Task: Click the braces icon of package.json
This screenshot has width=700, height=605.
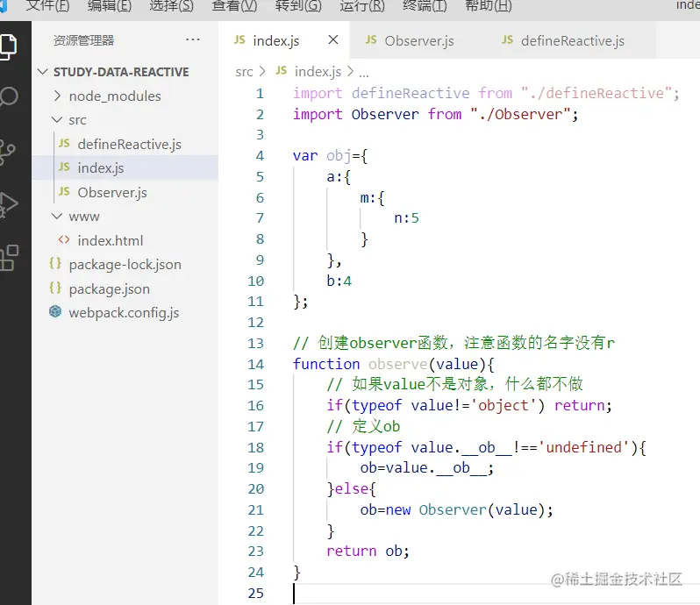Action: 55,288
